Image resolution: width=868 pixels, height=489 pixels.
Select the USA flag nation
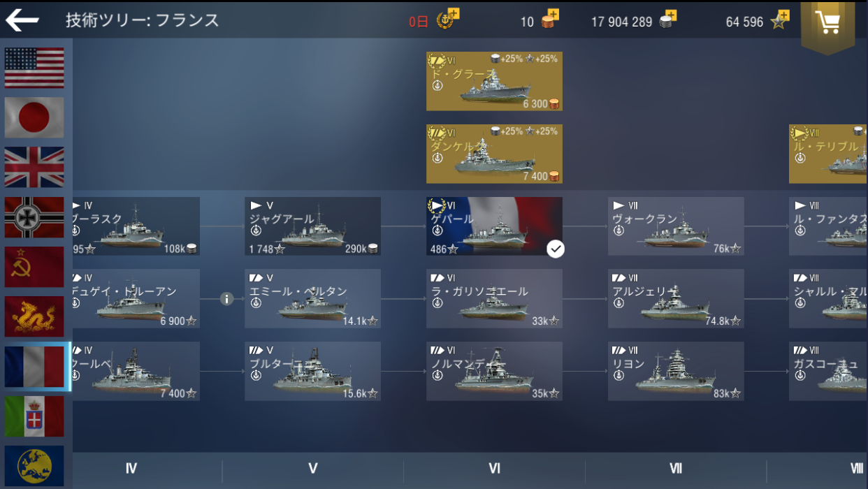pos(34,68)
